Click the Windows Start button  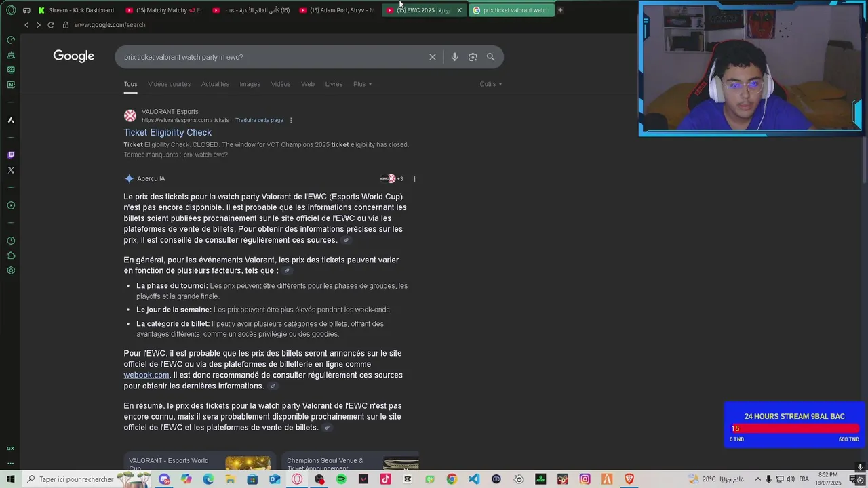click(x=11, y=479)
